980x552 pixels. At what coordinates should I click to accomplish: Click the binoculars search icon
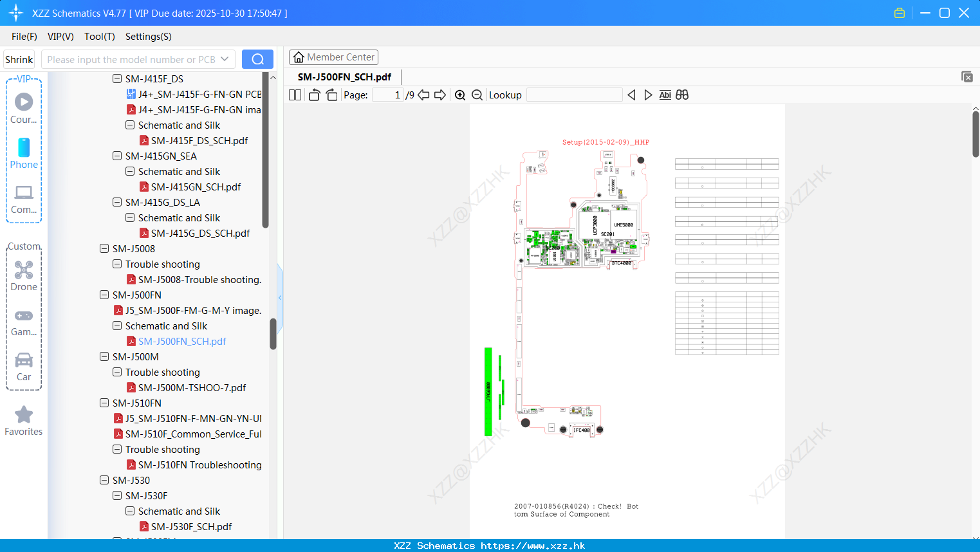tap(682, 95)
